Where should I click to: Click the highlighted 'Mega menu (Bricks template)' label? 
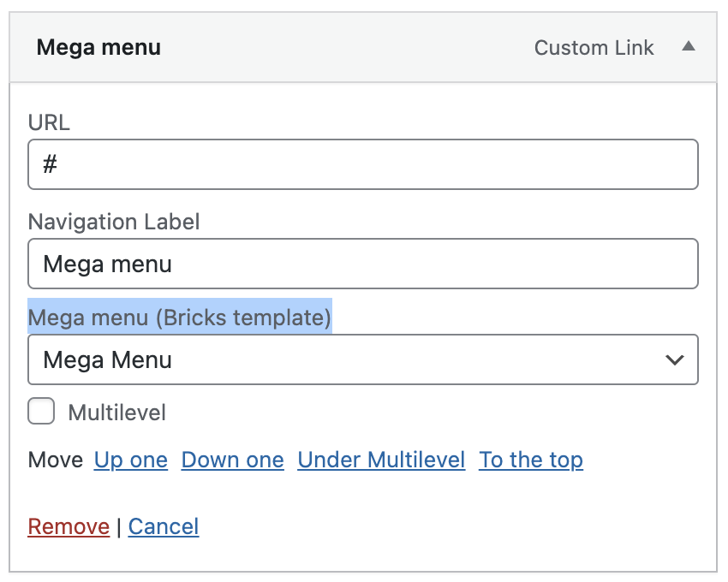pyautogui.click(x=180, y=318)
